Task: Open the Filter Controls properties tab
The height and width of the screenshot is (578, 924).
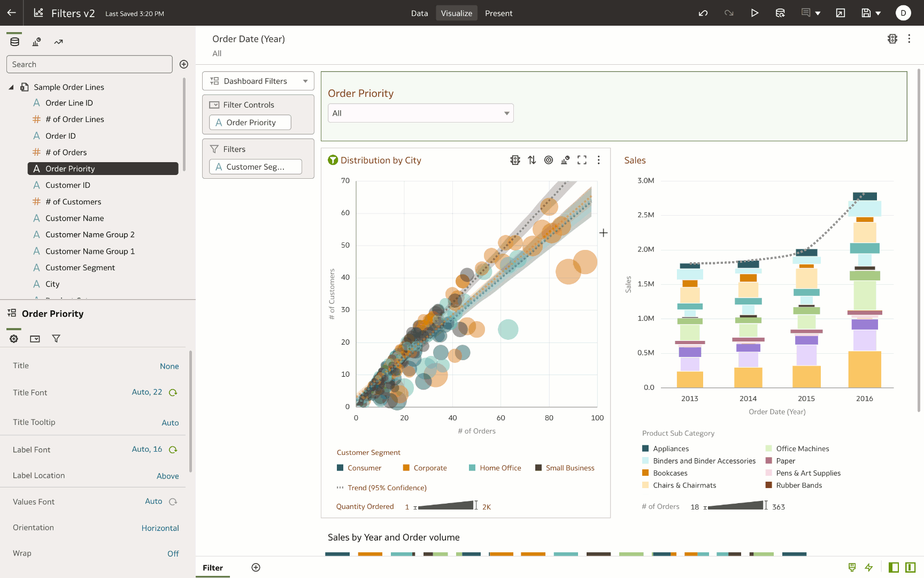Action: [35, 339]
